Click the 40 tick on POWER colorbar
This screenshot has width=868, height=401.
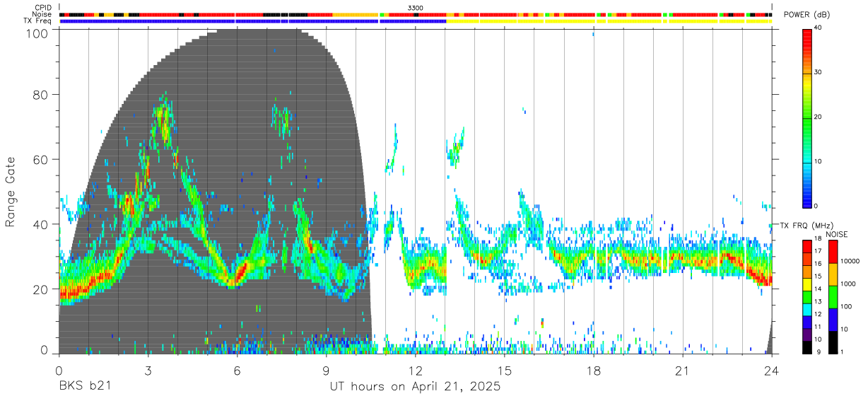click(819, 28)
